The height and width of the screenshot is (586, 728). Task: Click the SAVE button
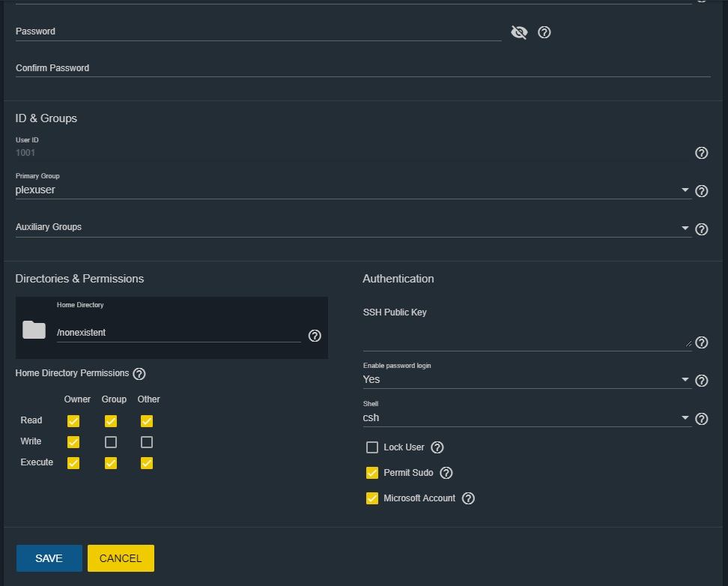point(49,558)
